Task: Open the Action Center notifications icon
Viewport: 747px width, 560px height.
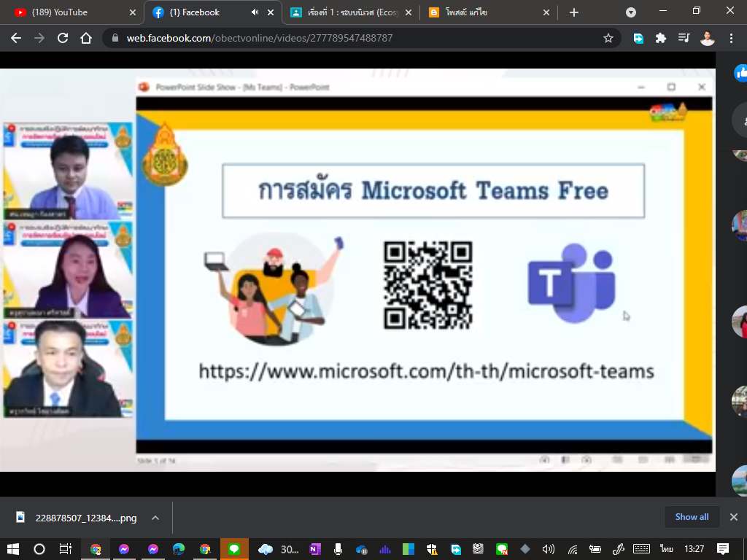Action: coord(723,549)
